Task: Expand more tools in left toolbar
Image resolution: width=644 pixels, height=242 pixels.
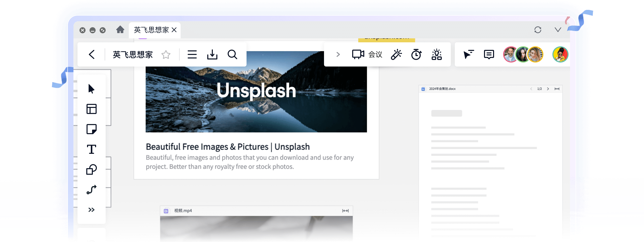Action: [x=91, y=210]
